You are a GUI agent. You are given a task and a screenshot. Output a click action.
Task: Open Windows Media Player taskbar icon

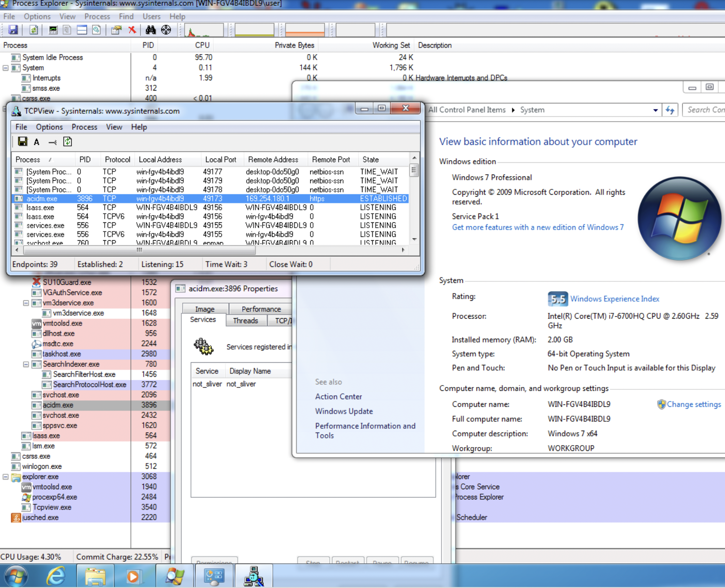(132, 576)
